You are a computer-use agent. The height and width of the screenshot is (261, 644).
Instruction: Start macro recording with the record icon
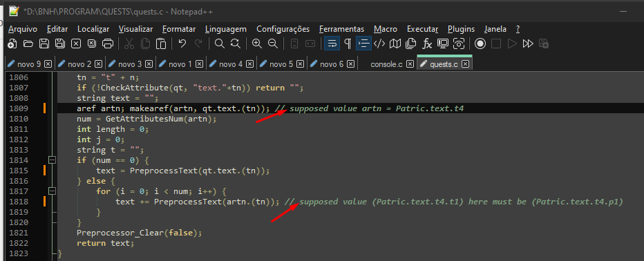tap(480, 43)
